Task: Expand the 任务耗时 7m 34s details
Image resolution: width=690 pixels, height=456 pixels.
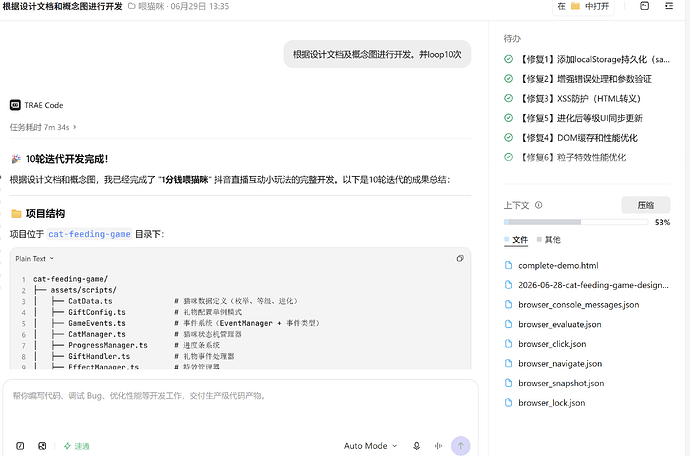Action: 43,127
